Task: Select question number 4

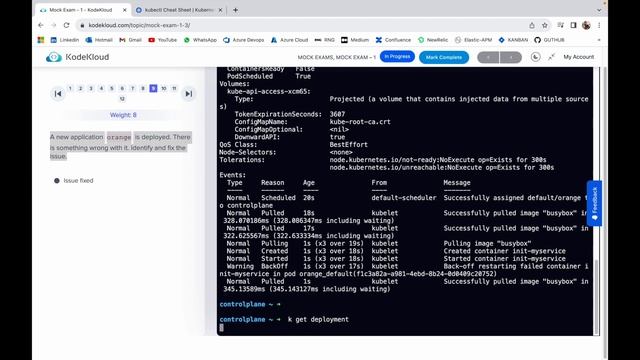Action: point(101,88)
